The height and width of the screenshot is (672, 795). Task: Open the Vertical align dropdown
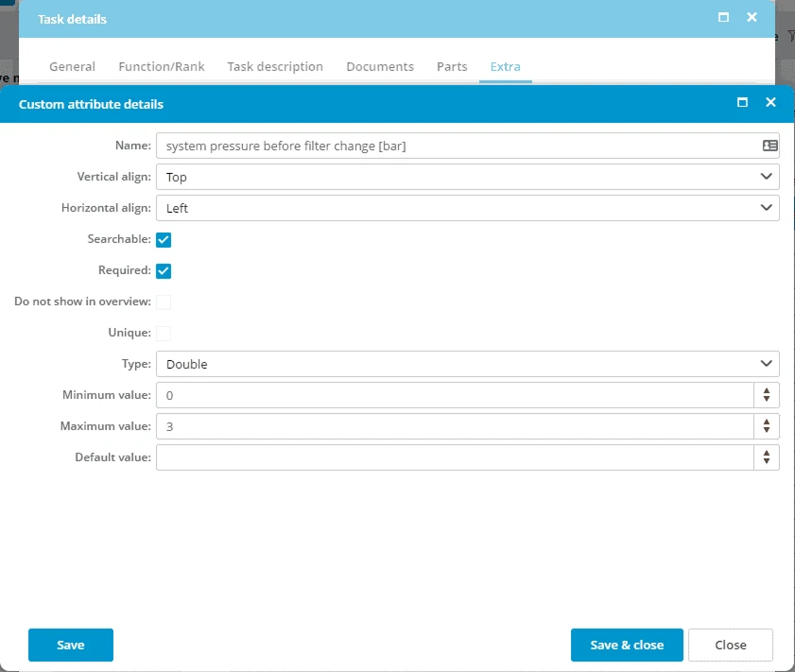pyautogui.click(x=467, y=177)
